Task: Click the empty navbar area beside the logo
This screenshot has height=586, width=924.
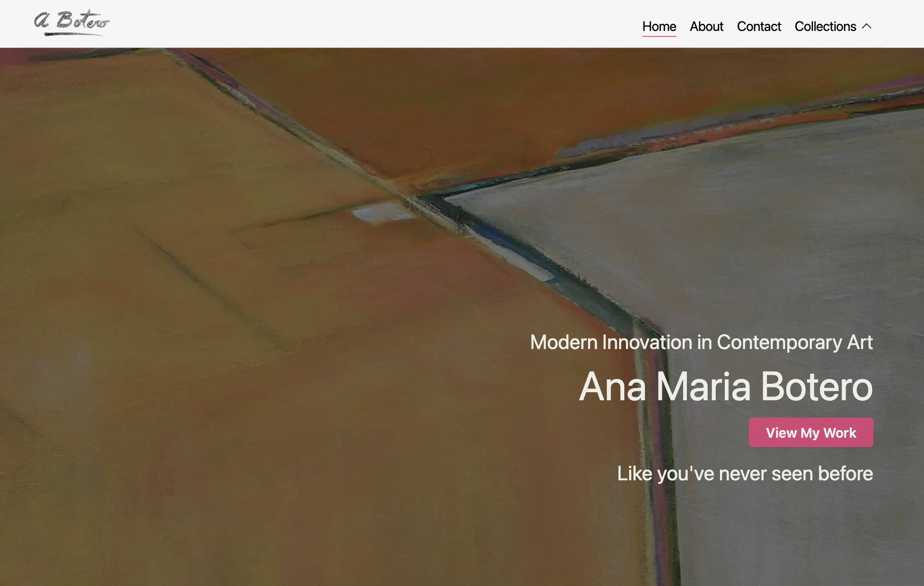Action: (374, 24)
